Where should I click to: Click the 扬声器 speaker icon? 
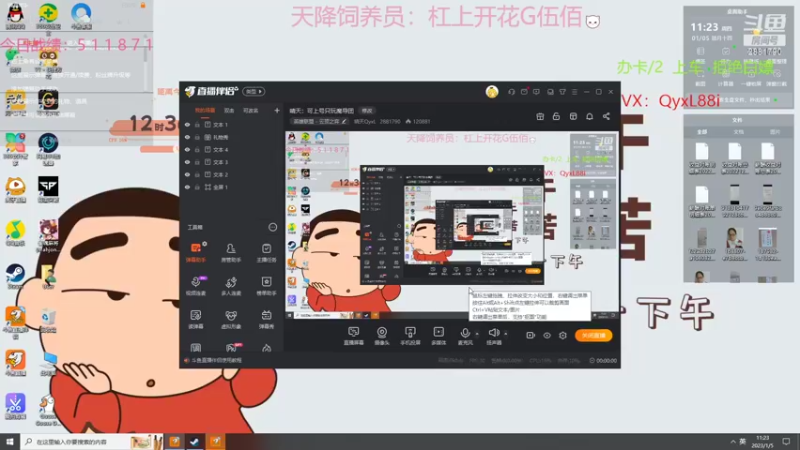tap(493, 333)
